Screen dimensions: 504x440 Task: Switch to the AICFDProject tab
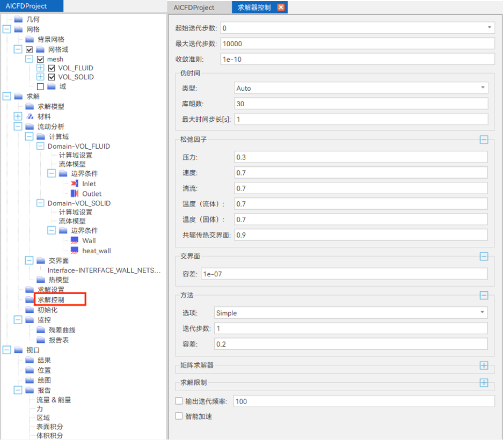click(x=195, y=8)
